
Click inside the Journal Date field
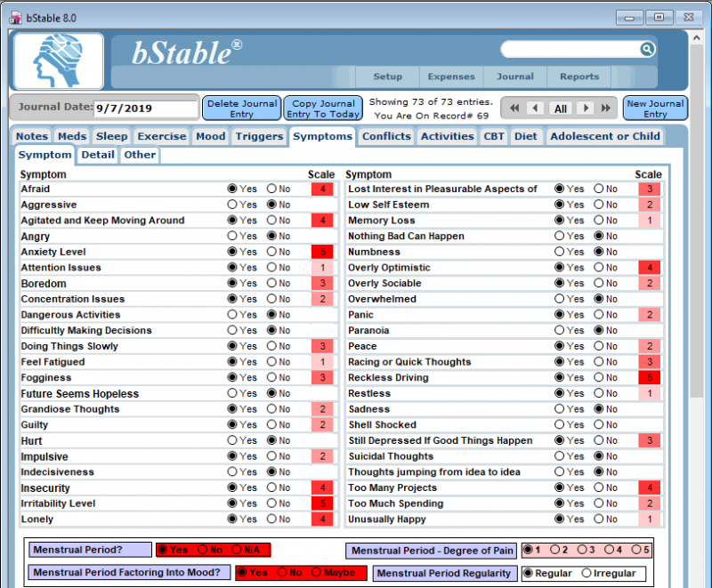(x=142, y=107)
